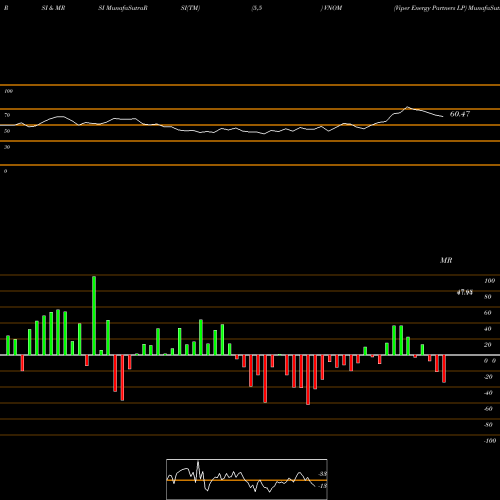The image size is (500, 500).
Task: Click the RSI axis label 30
Action: coord(7,147)
